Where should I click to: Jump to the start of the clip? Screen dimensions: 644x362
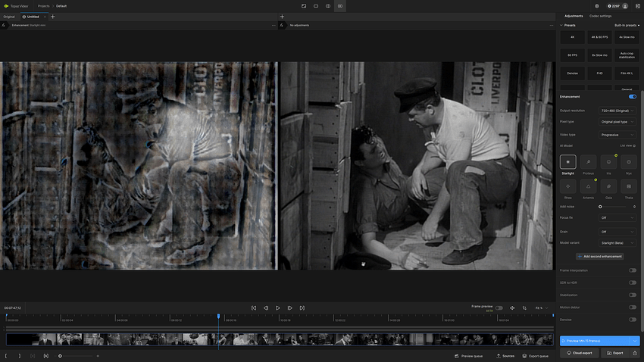pyautogui.click(x=254, y=308)
